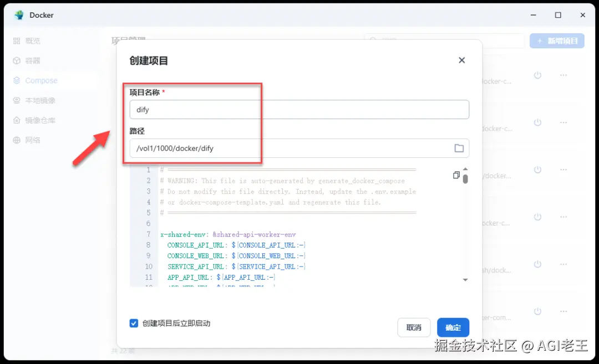Click the WARNING comment line in editor
Image resolution: width=599 pixels, height=364 pixels.
coord(282,181)
